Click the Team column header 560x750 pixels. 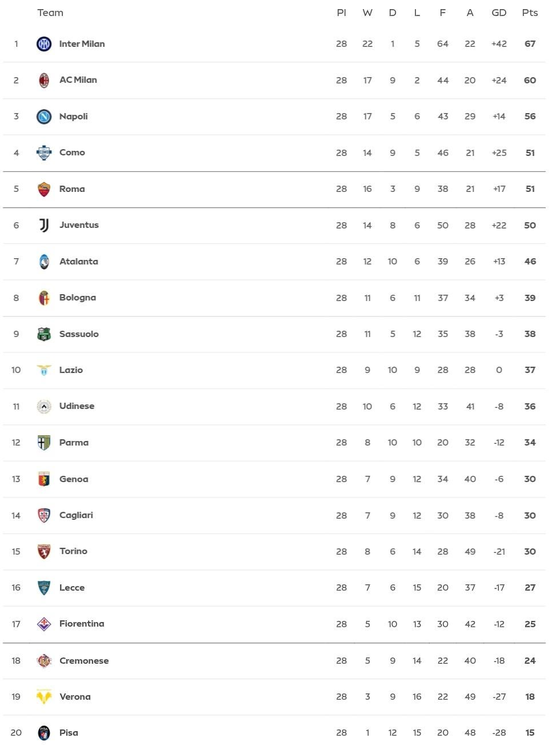coord(50,13)
